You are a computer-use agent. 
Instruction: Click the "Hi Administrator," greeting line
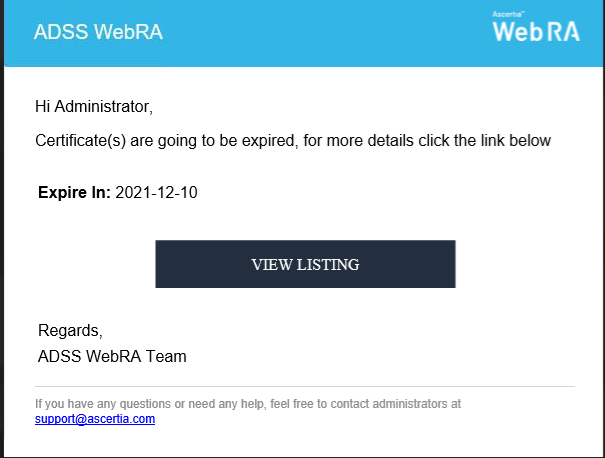pyautogui.click(x=94, y=106)
